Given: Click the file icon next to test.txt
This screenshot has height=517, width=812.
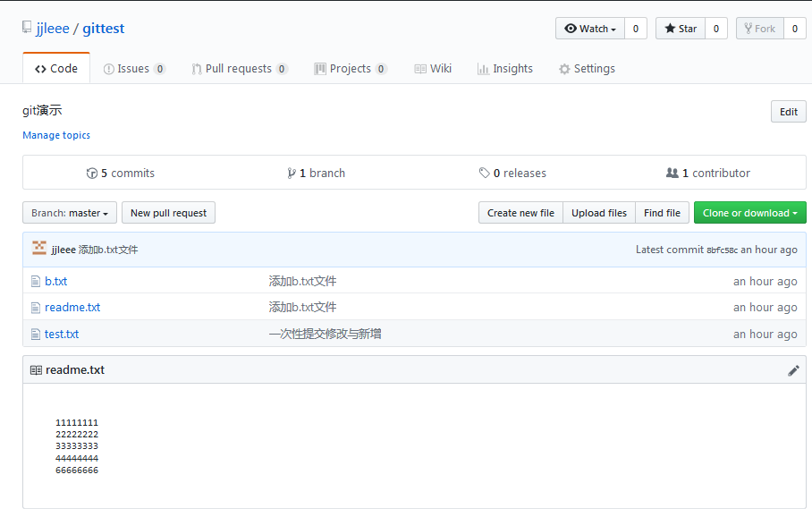Looking at the screenshot, I should [35, 335].
